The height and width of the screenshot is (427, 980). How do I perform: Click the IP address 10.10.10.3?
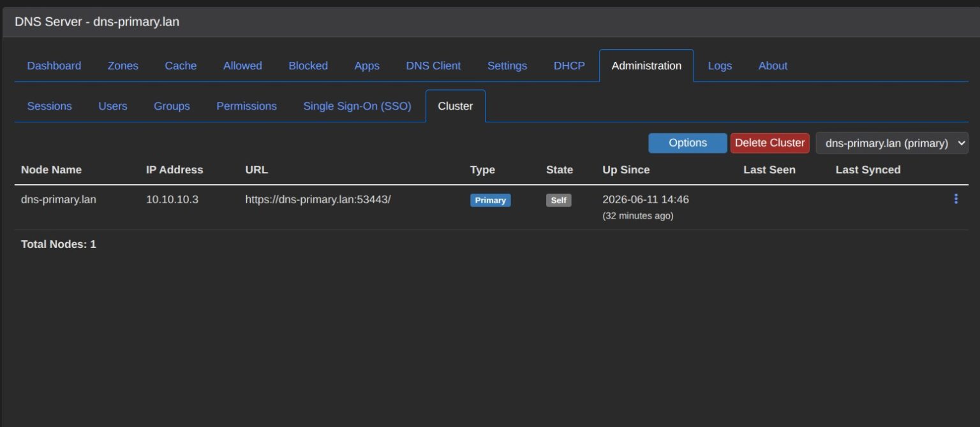tap(172, 199)
